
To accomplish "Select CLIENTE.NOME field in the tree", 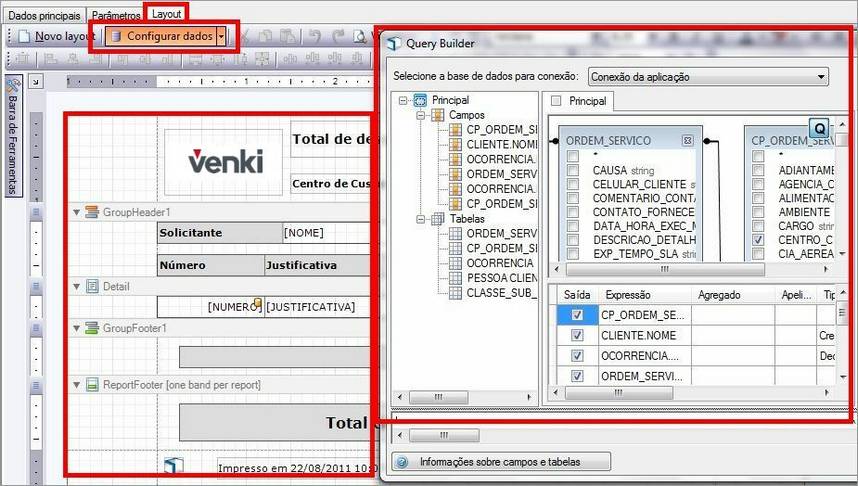I will (501, 144).
